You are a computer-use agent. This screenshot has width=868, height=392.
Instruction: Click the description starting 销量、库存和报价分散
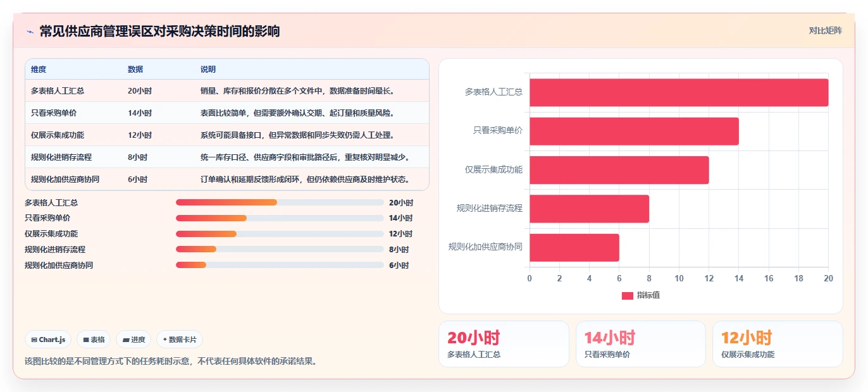(297, 91)
